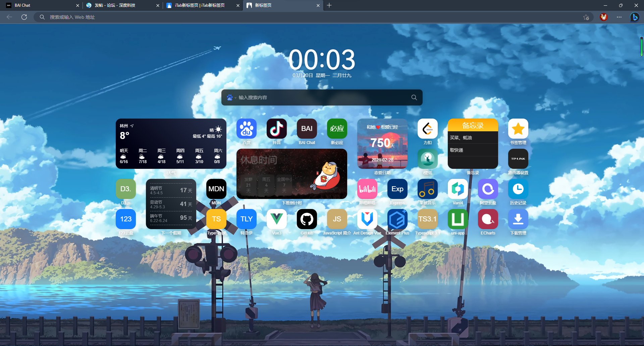Open the BAI Chat shortcut
The image size is (644, 346).
(x=307, y=129)
